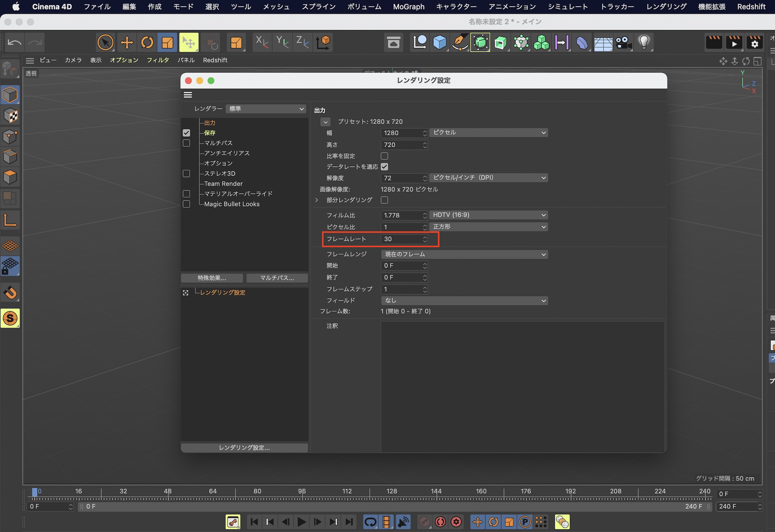Open the MoGraph menu

408,7
